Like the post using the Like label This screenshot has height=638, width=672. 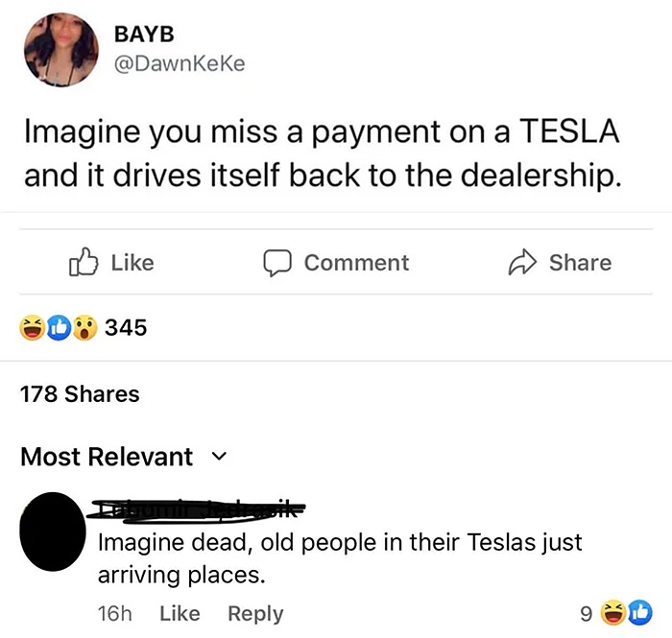coord(132,263)
